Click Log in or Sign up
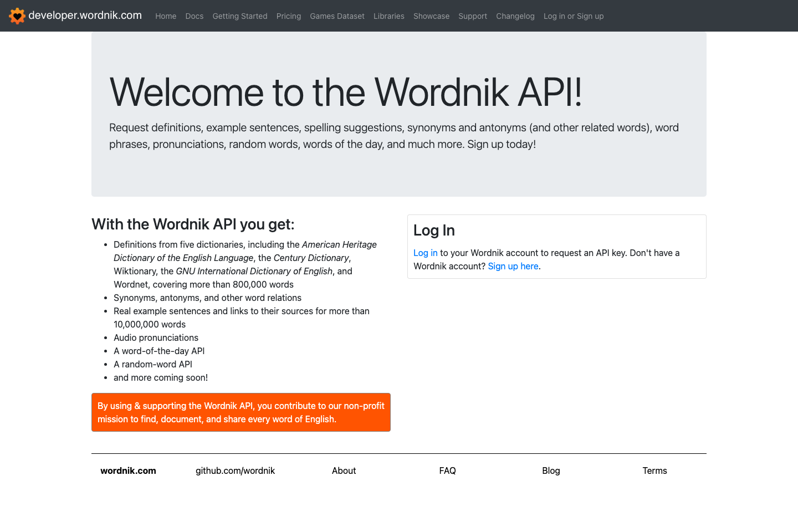 click(x=573, y=16)
